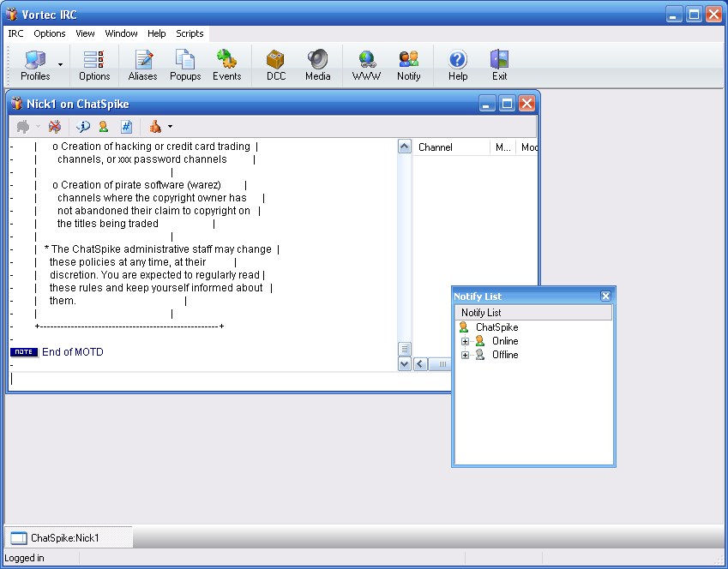728x569 pixels.
Task: Click the Channel column header
Action: [451, 147]
